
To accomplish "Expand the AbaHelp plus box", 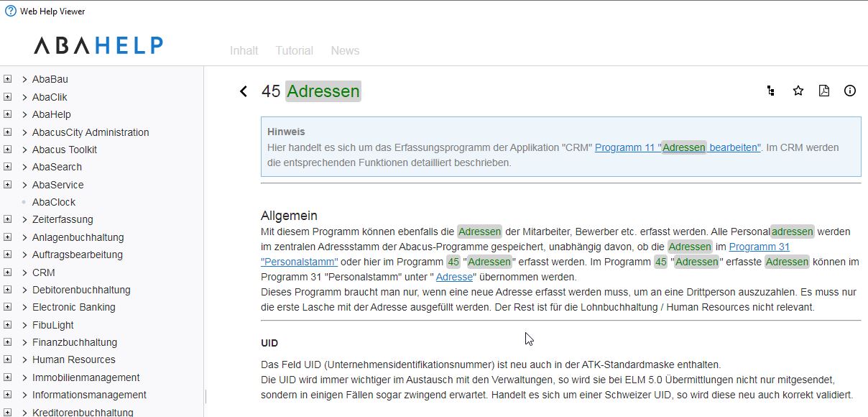I will [x=7, y=114].
